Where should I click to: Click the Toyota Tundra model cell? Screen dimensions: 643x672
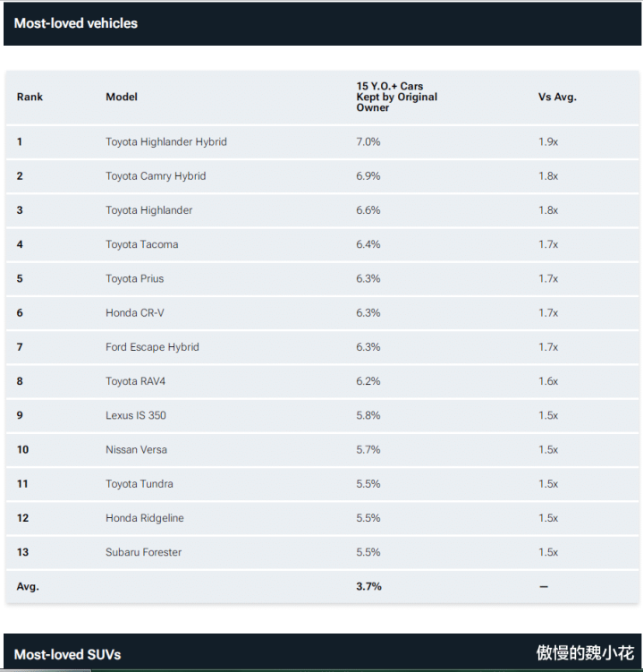(140, 484)
